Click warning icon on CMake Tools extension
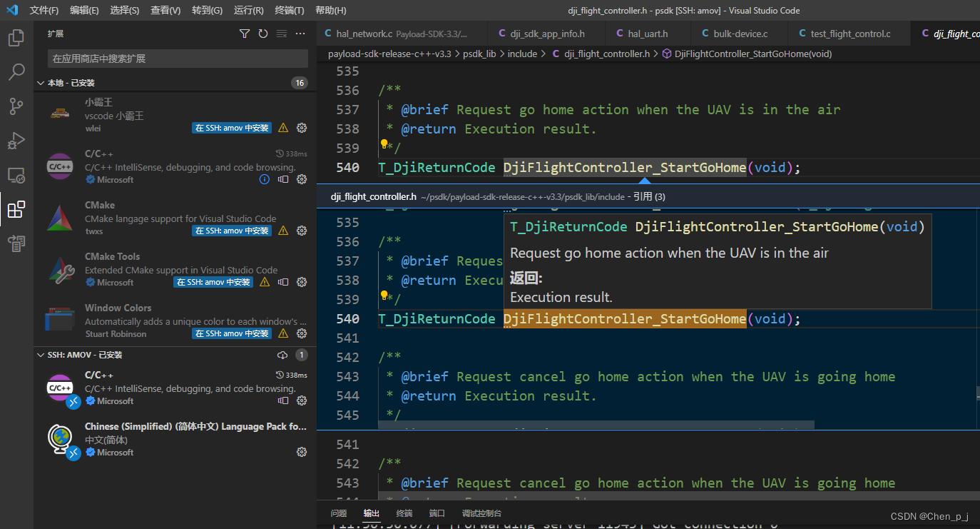980x529 pixels. point(265,282)
